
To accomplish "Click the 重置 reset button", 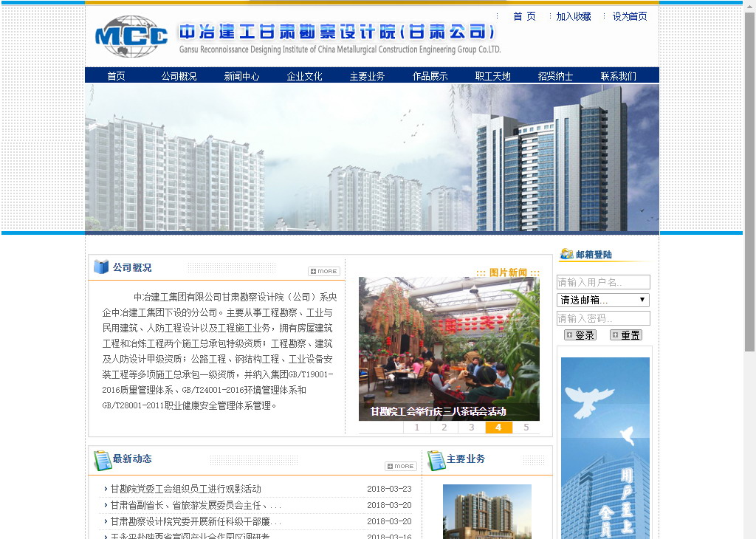I will click(626, 335).
